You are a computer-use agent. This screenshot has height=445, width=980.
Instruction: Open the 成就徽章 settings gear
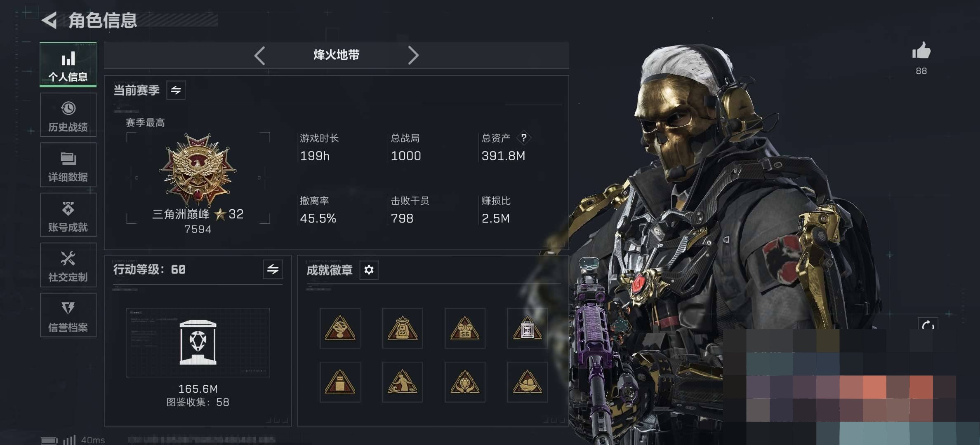(369, 270)
